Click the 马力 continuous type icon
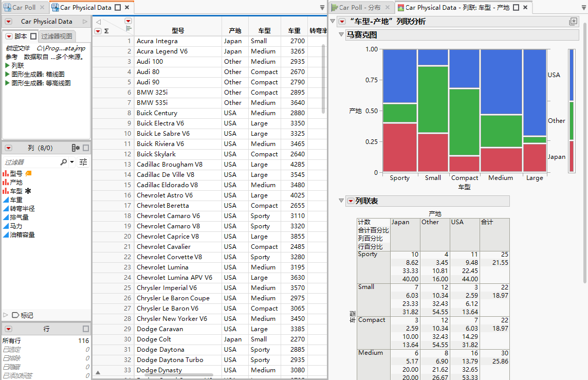The height and width of the screenshot is (380, 588). pyautogui.click(x=6, y=226)
